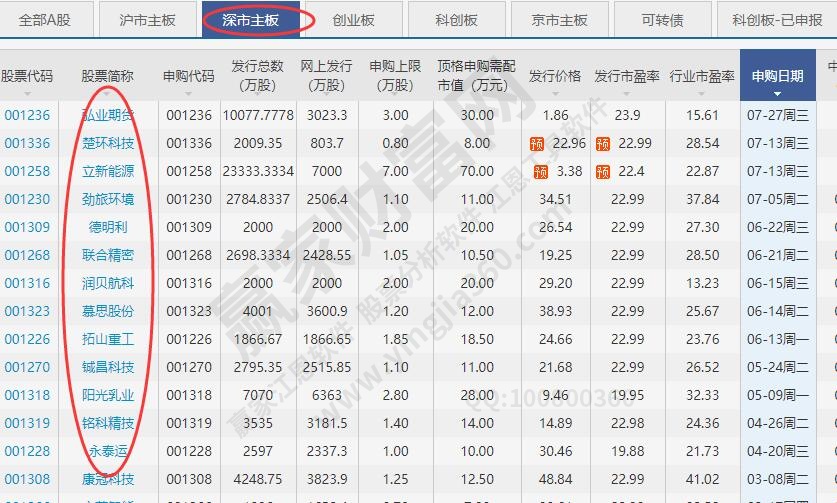Switch to the 沪市主板 tab
This screenshot has height=503, width=837.
147,19
